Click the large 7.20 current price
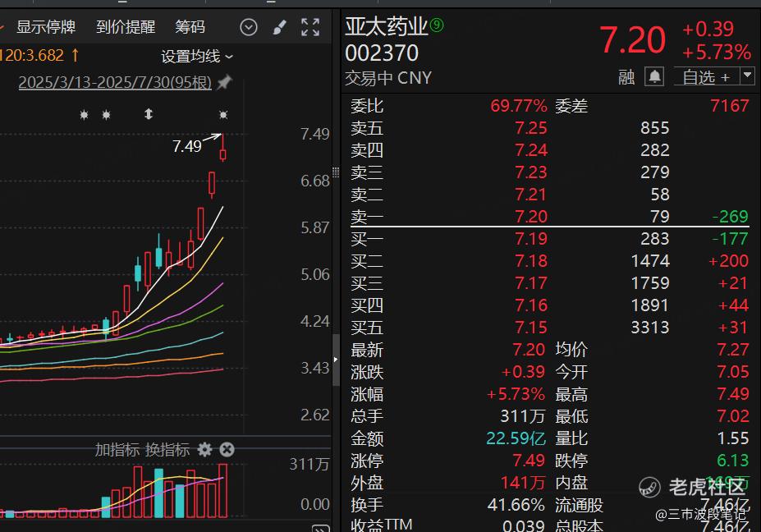This screenshot has height=532, width=761. pos(632,39)
